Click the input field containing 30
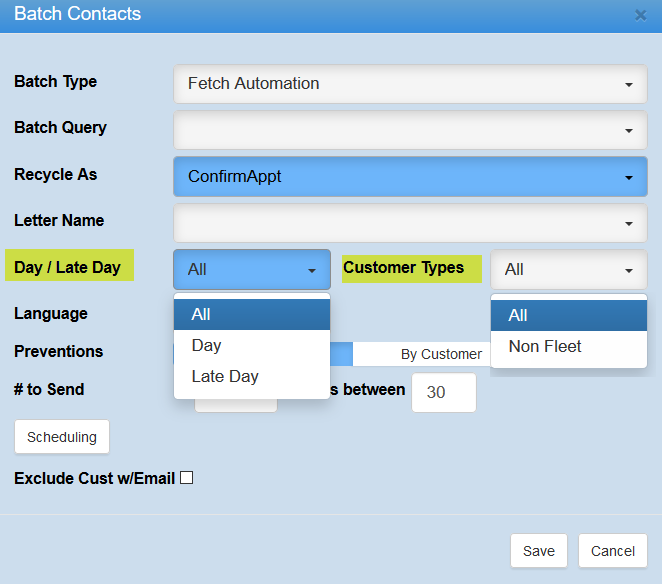662x584 pixels. click(x=444, y=393)
